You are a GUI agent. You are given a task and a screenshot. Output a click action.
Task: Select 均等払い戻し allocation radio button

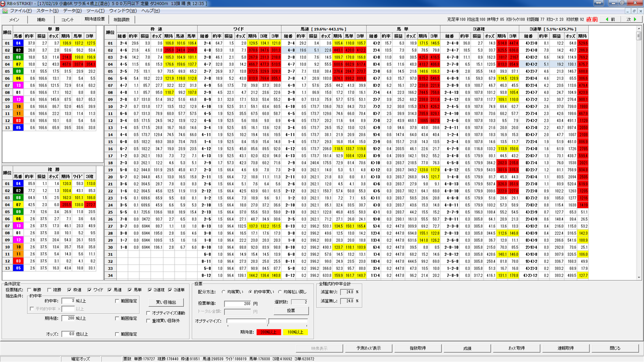point(279,292)
